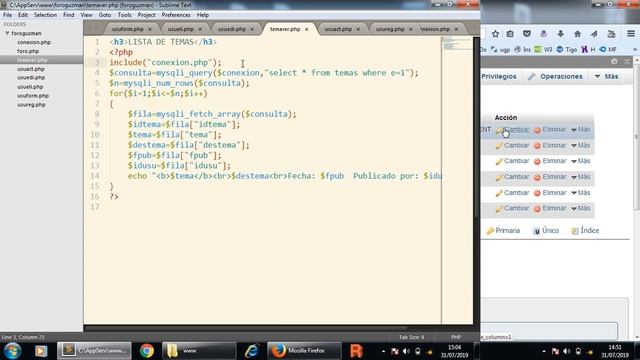The image size is (640, 360).
Task: Expand Más in the highlighted ENT row
Action: click(x=580, y=130)
